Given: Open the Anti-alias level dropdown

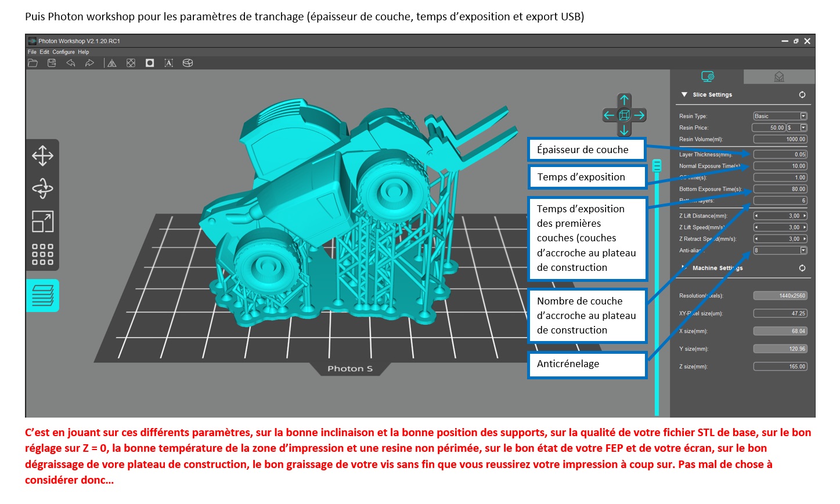Looking at the screenshot, I should pos(803,251).
